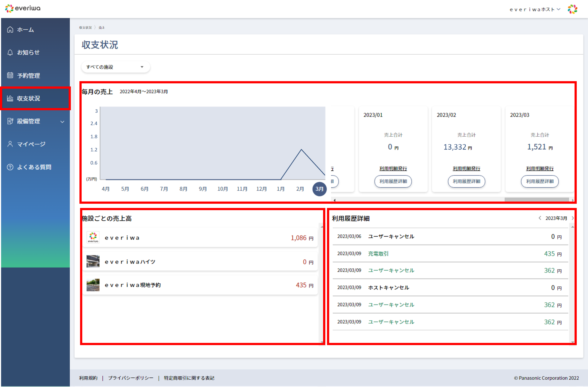Click the everiwa logo in the header
Image resolution: width=588 pixels, height=387 pixels.
click(x=23, y=8)
